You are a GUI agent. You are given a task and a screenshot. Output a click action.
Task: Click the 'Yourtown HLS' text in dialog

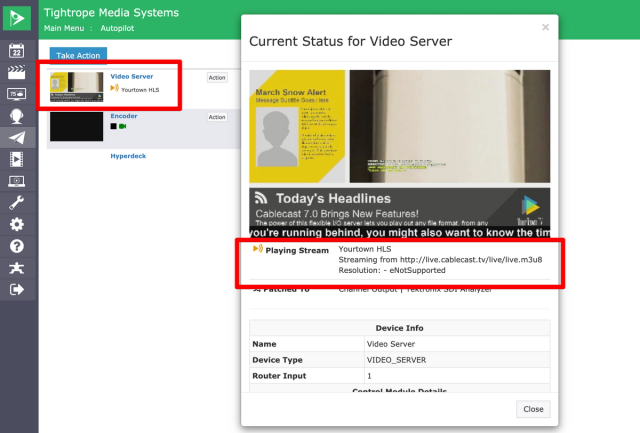pyautogui.click(x=364, y=249)
